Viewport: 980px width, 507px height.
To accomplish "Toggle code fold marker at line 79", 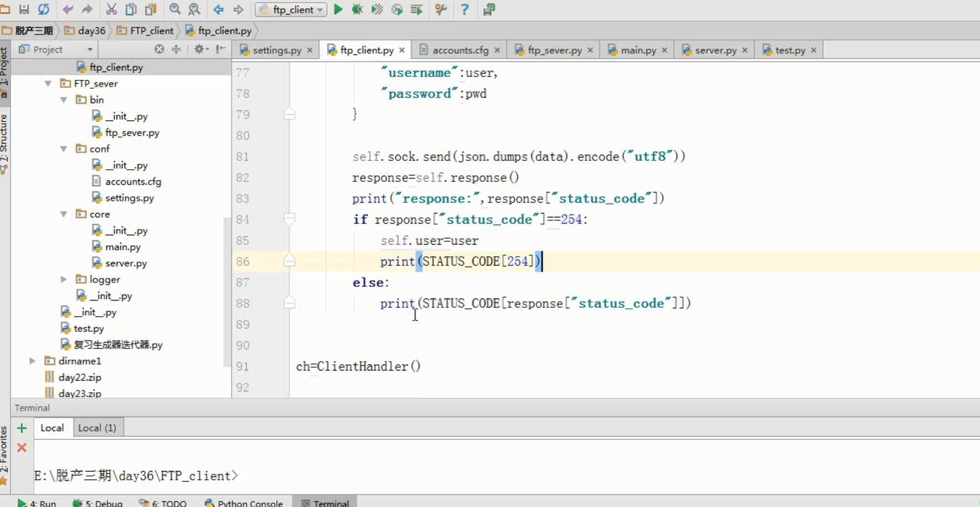I will tap(289, 114).
